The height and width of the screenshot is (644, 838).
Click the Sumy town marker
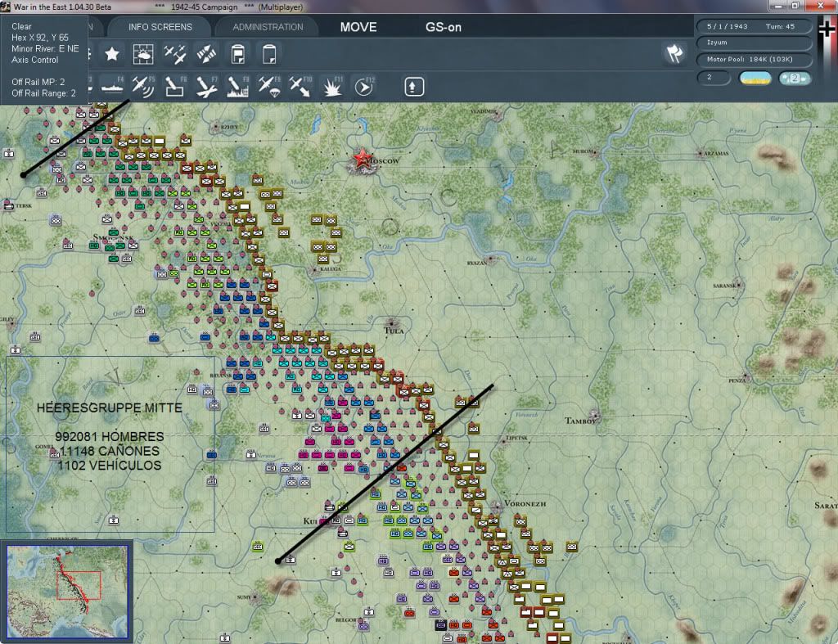pyautogui.click(x=255, y=597)
